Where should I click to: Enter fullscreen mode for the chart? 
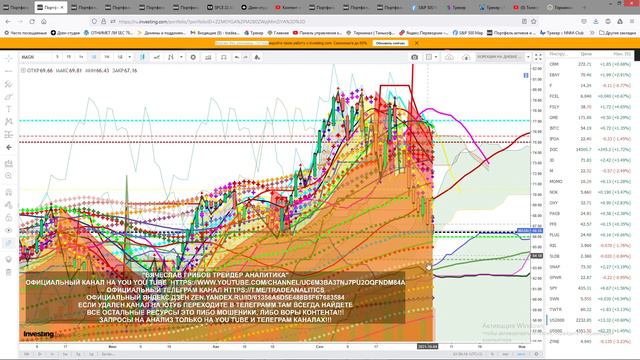(538, 57)
